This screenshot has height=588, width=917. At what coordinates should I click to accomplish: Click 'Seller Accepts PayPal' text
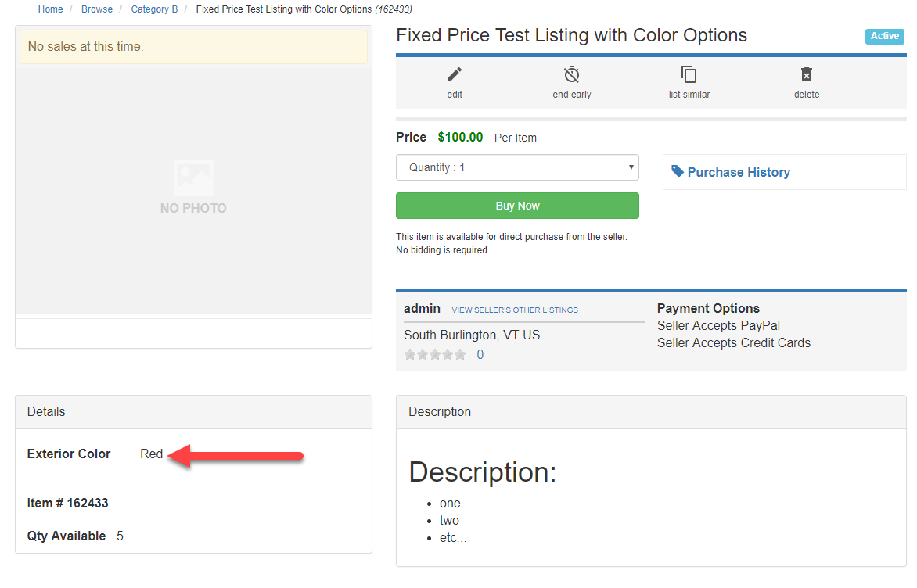coord(718,325)
